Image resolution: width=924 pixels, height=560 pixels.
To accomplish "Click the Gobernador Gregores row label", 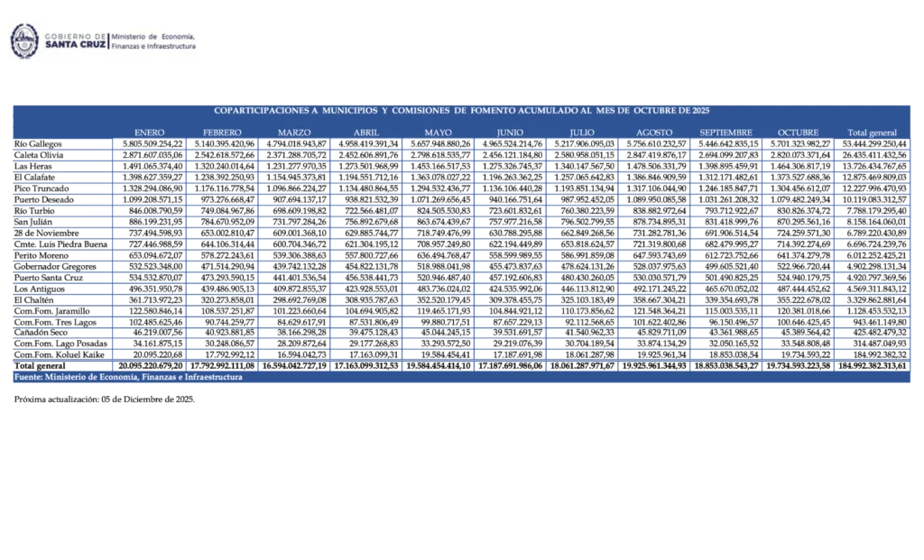I will pyautogui.click(x=55, y=267).
